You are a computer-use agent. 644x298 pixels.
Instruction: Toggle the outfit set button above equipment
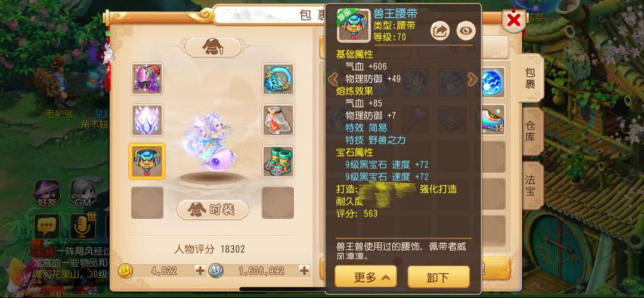tap(213, 48)
